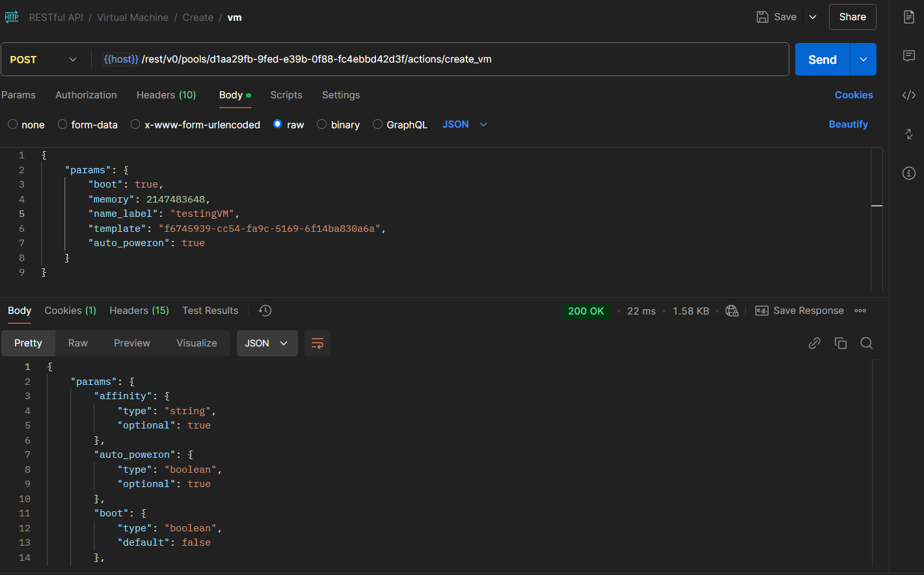This screenshot has width=924, height=575.
Task: Select the none body type radio
Action: point(12,124)
